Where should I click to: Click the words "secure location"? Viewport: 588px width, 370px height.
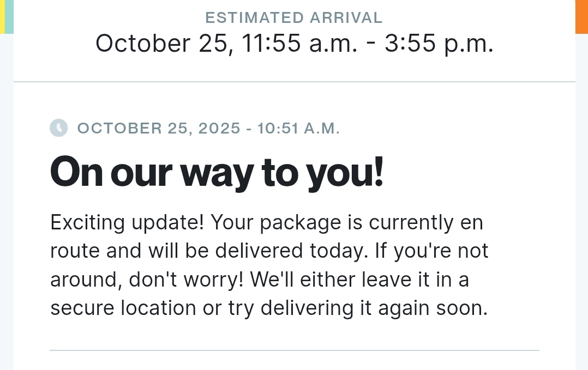123,308
